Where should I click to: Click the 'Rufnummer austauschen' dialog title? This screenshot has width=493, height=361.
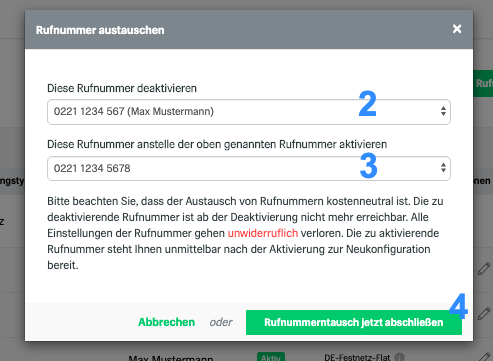click(x=100, y=30)
